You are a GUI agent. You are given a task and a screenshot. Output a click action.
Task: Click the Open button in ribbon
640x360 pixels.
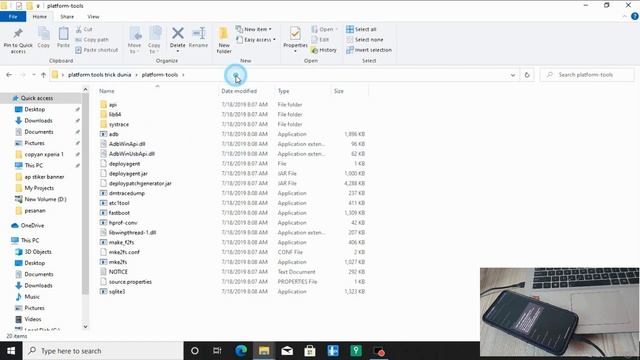tap(324, 29)
